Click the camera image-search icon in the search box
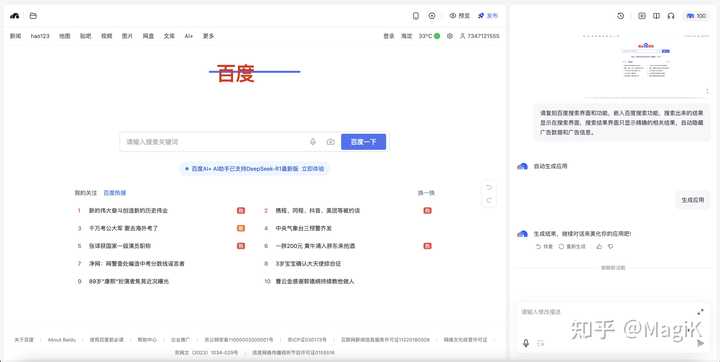 point(330,142)
